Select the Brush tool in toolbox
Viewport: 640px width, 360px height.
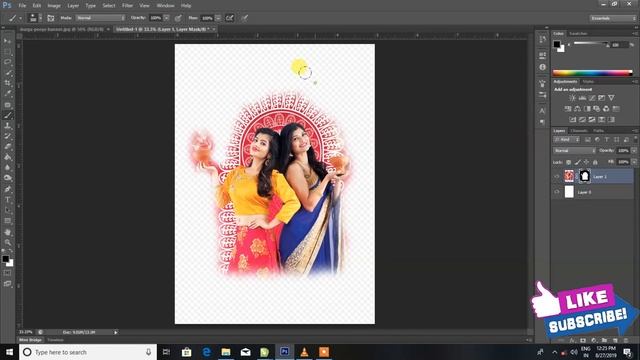tap(7, 116)
